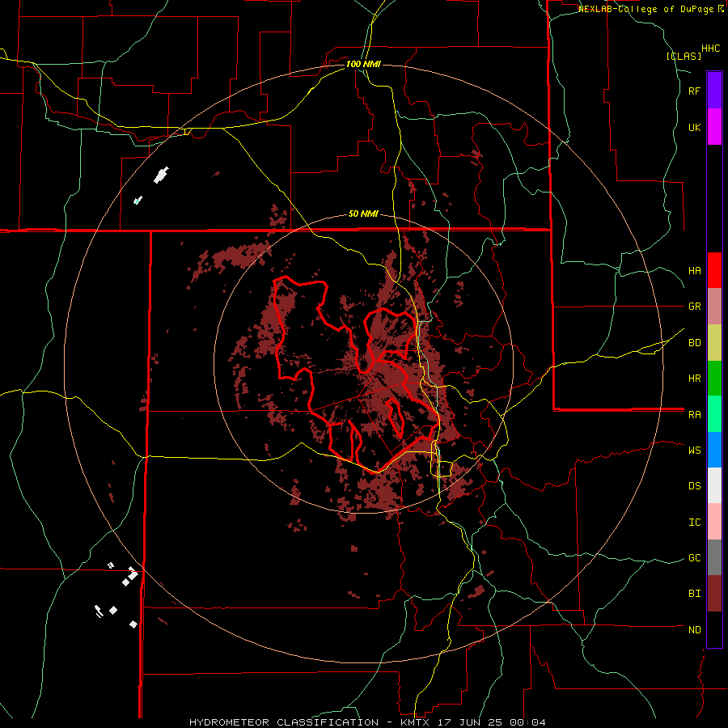Click the RA legend label
Screen dimensions: 728x728
695,415
